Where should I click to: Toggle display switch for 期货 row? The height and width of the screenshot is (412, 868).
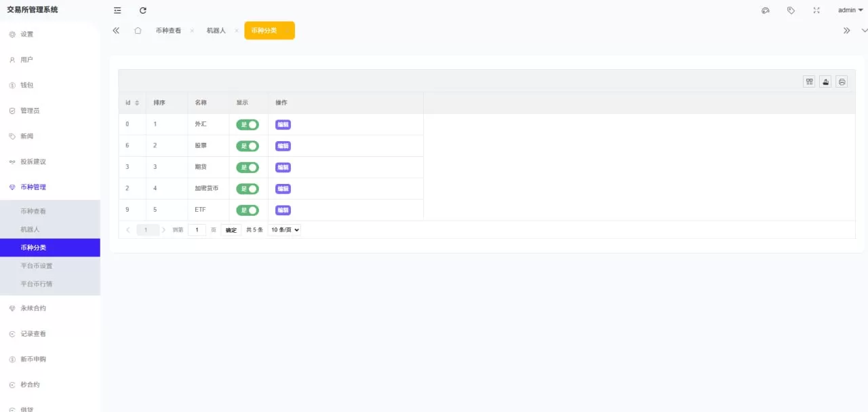pyautogui.click(x=248, y=167)
